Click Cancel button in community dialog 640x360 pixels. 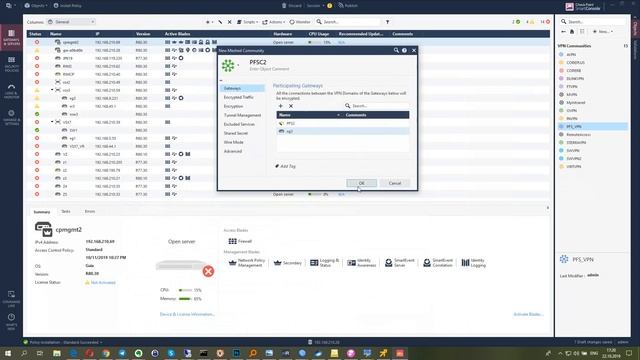click(x=395, y=183)
